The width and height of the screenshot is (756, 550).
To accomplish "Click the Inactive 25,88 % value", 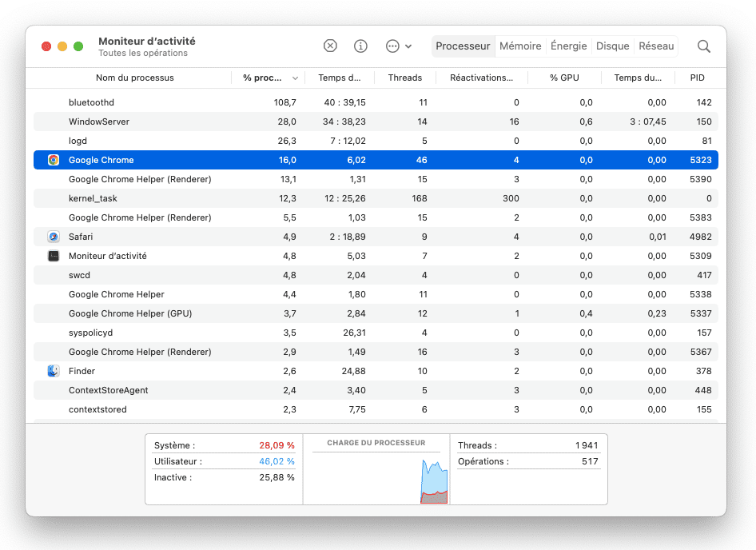I will tap(277, 477).
